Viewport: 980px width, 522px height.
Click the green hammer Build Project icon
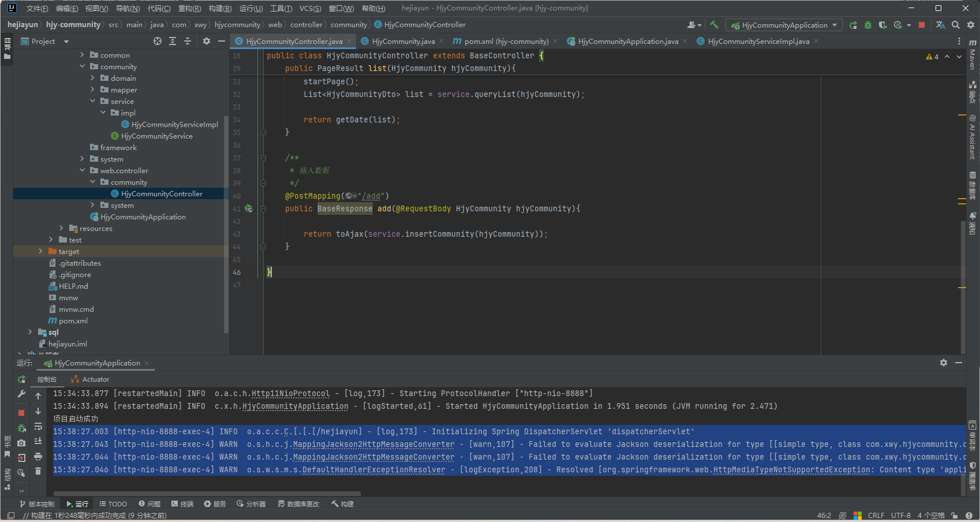pos(715,25)
